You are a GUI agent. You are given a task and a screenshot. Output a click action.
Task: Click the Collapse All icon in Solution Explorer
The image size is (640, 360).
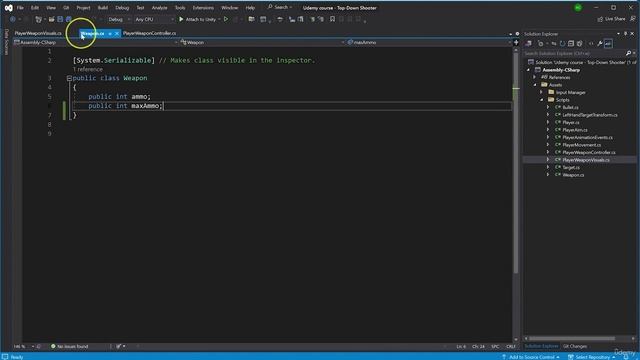point(571,44)
